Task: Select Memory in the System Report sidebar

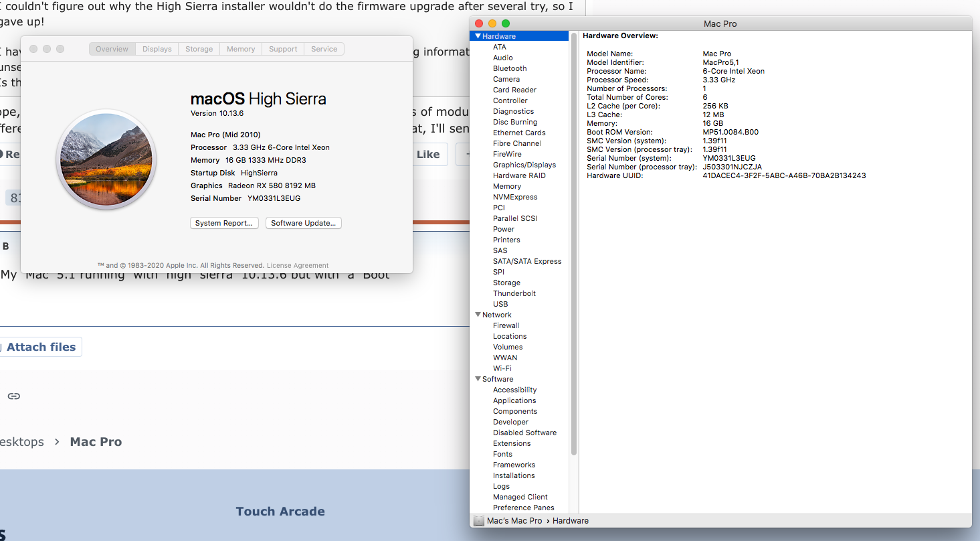Action: coord(507,186)
